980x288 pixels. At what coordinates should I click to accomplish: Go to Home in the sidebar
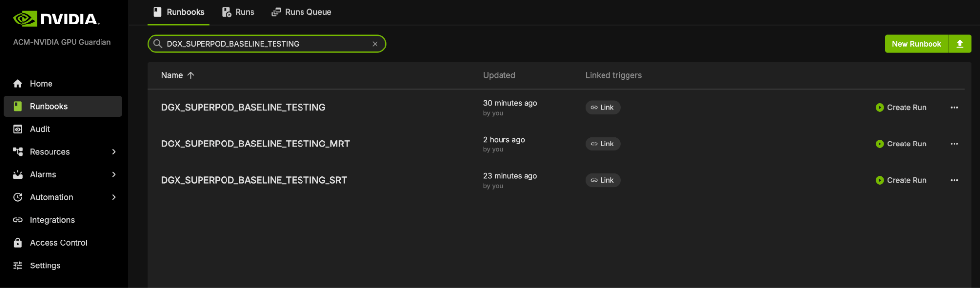pyautogui.click(x=41, y=84)
